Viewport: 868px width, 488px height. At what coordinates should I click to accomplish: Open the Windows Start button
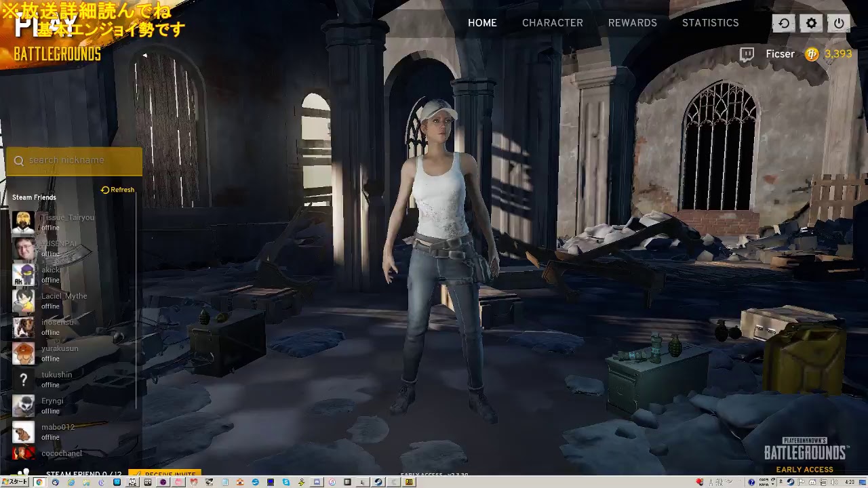coord(15,482)
